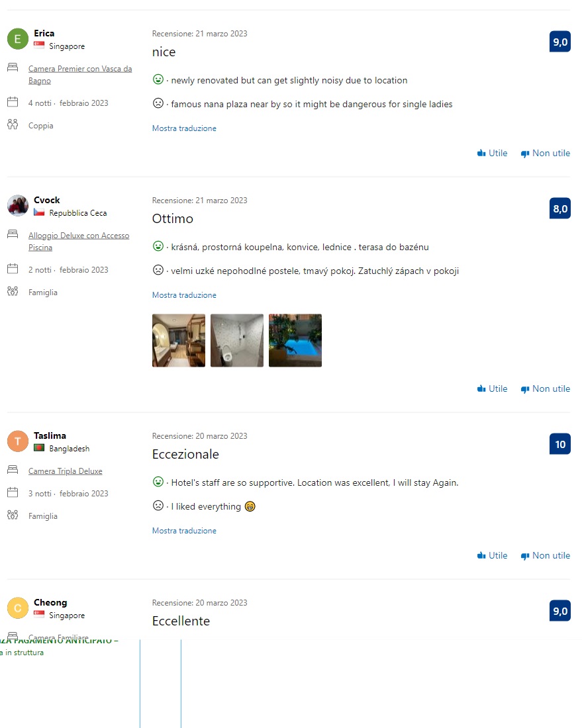Open Cvock's bedroom photo thumbnail

(178, 340)
